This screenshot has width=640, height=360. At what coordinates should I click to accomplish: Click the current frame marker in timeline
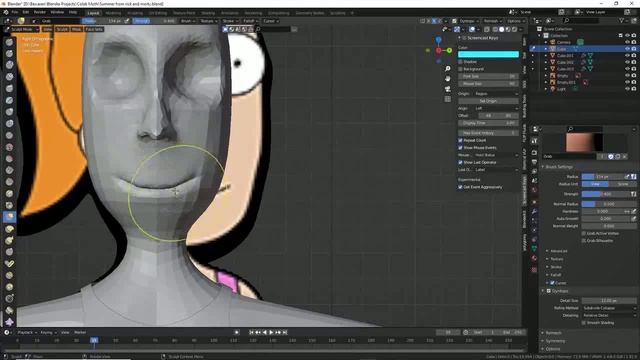94,340
